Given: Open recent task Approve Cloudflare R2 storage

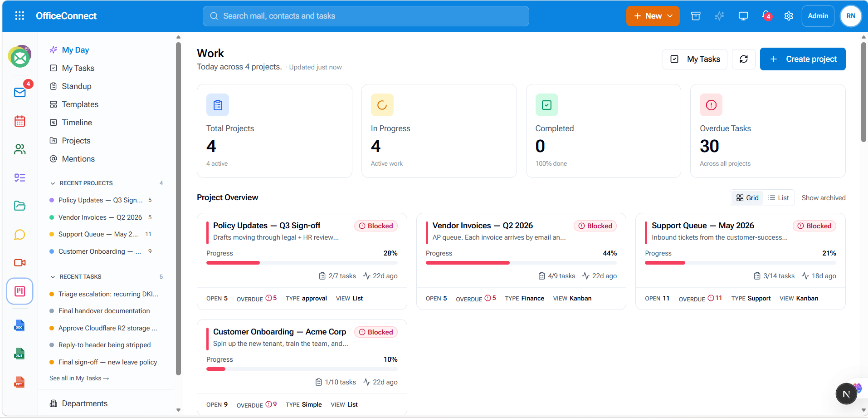Looking at the screenshot, I should 104,328.
